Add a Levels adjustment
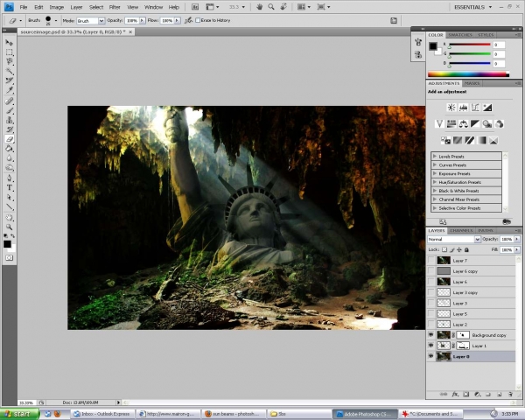This screenshot has height=420, width=525. (464, 108)
